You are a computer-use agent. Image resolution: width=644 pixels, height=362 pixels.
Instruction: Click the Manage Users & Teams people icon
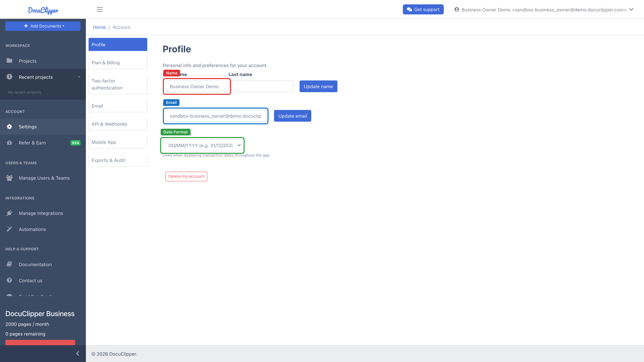point(10,178)
